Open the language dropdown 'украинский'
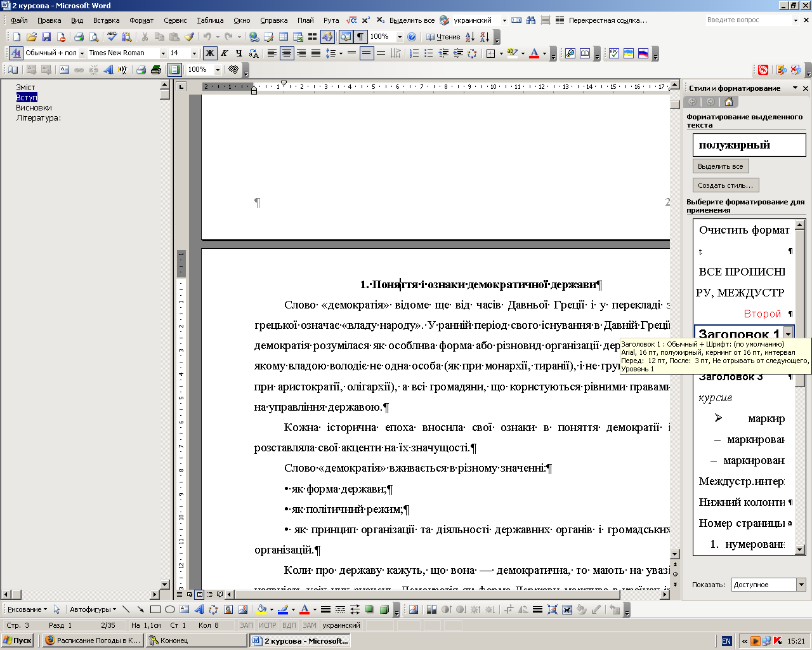This screenshot has height=650, width=812. 504,20
